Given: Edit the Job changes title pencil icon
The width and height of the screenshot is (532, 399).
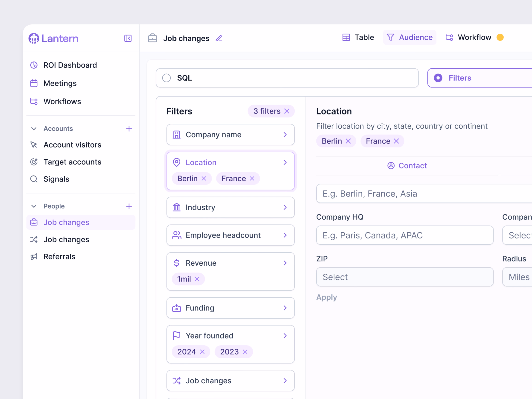Looking at the screenshot, I should (219, 38).
